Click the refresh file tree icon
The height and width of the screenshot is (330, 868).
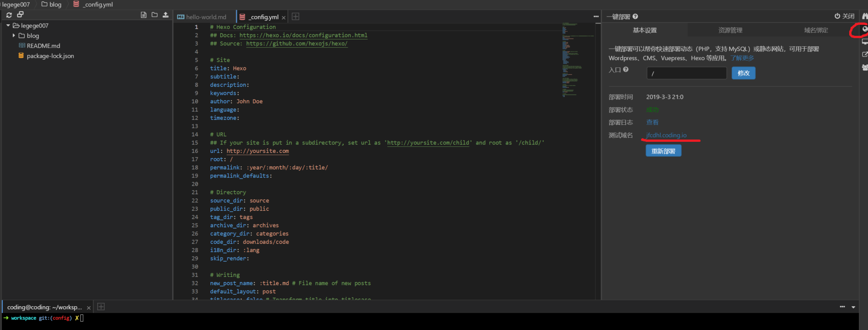pyautogui.click(x=9, y=15)
